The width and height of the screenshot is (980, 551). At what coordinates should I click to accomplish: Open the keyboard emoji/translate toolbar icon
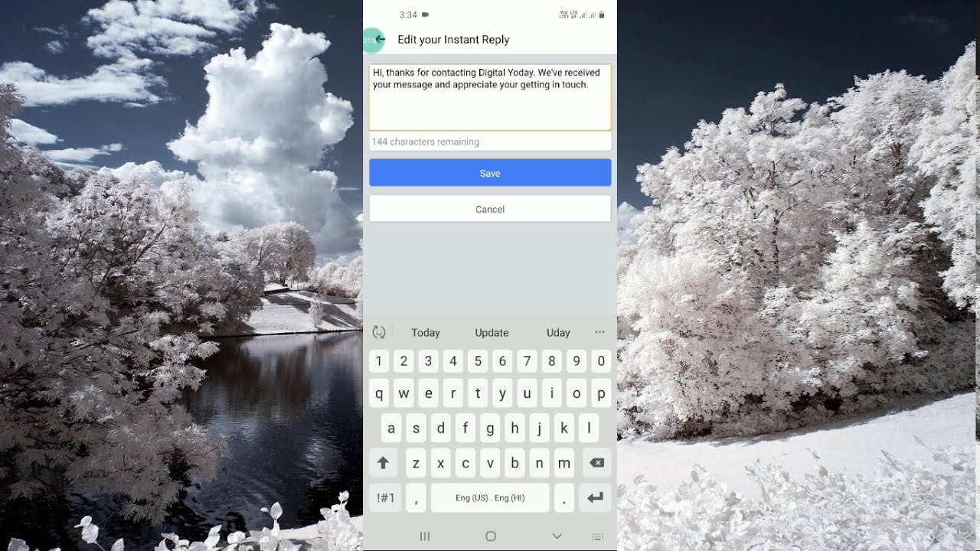tap(379, 332)
